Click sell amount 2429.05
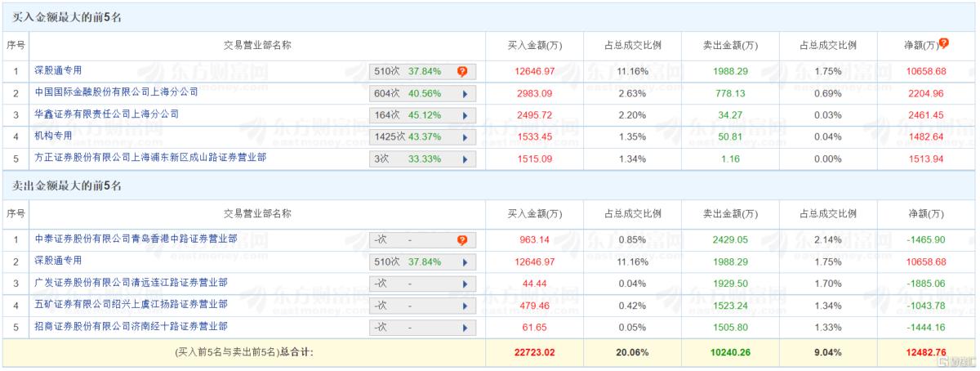Screen dimensions: 980x371 click(x=729, y=240)
